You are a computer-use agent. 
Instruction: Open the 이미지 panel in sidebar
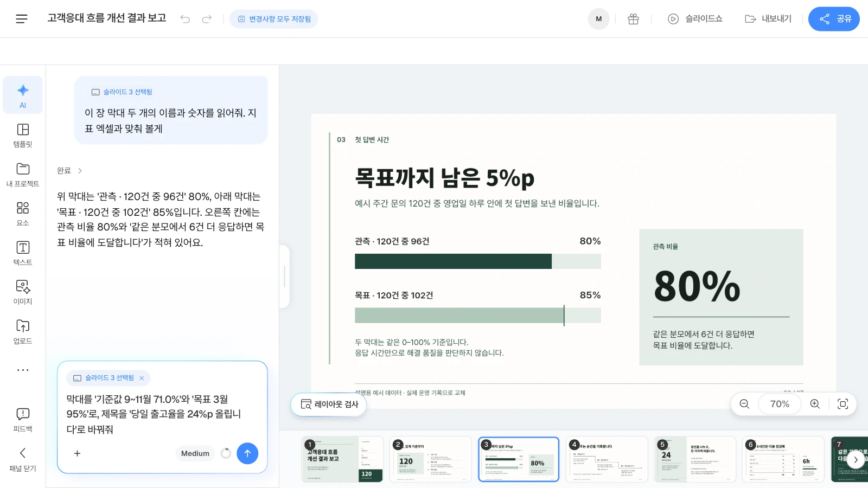pyautogui.click(x=23, y=292)
